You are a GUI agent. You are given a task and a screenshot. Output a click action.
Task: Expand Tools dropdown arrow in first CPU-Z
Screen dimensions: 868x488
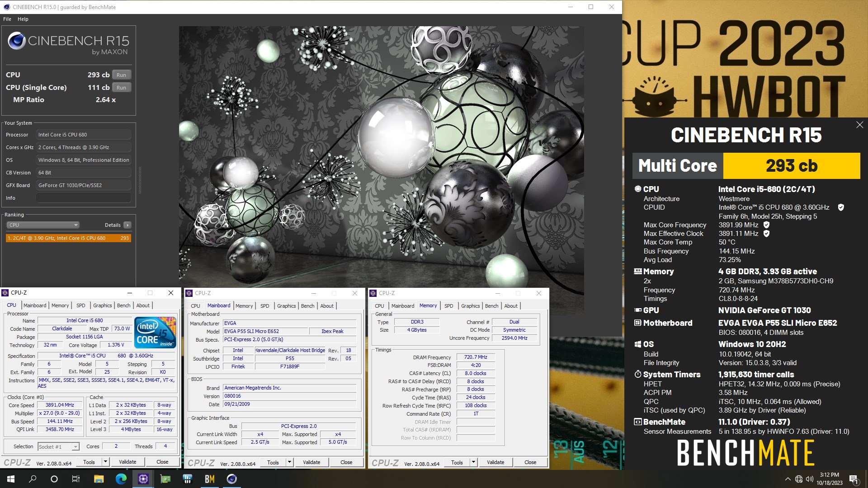tap(105, 462)
